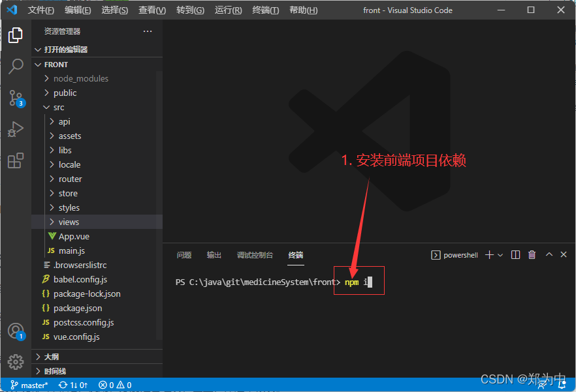Collapse the 打开的编辑器 section

(x=97, y=50)
